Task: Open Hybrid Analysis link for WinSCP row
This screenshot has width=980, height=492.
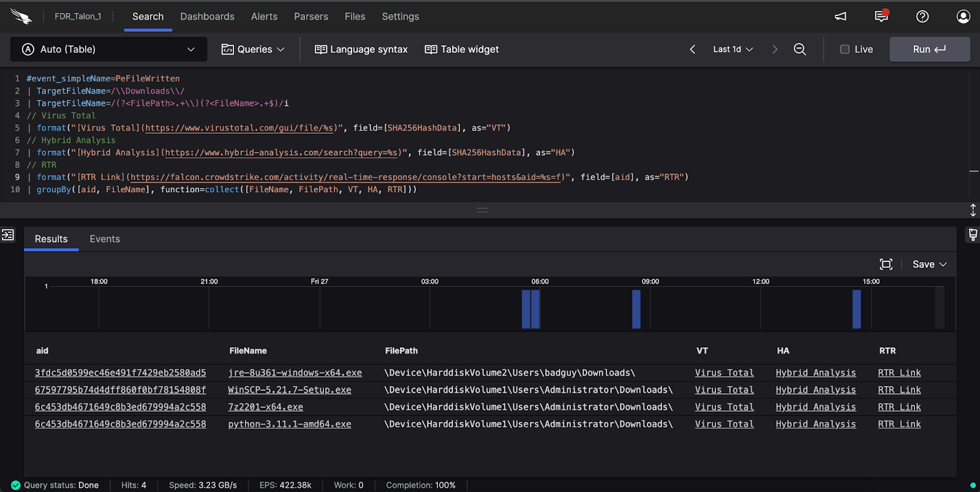Action: coord(816,390)
